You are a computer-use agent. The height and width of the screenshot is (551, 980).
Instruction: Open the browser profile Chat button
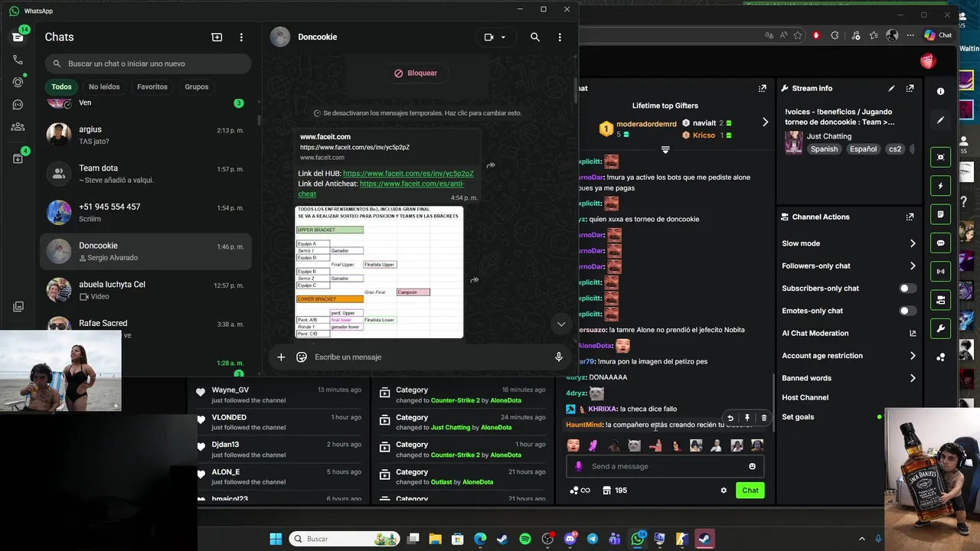(x=938, y=35)
